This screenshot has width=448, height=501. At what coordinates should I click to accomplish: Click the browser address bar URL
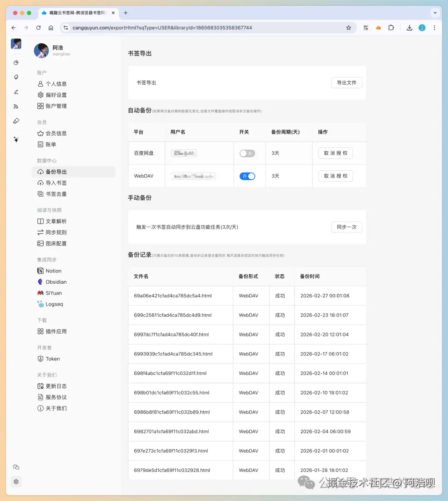point(162,28)
